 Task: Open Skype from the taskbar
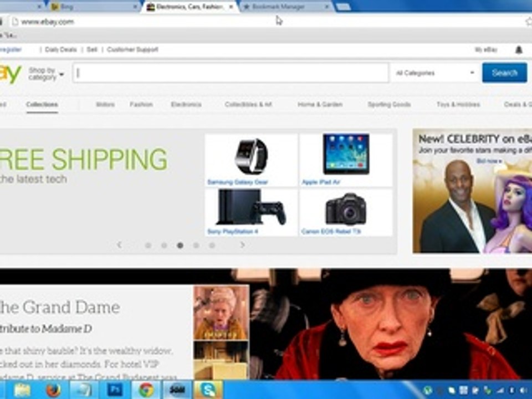[x=208, y=390]
